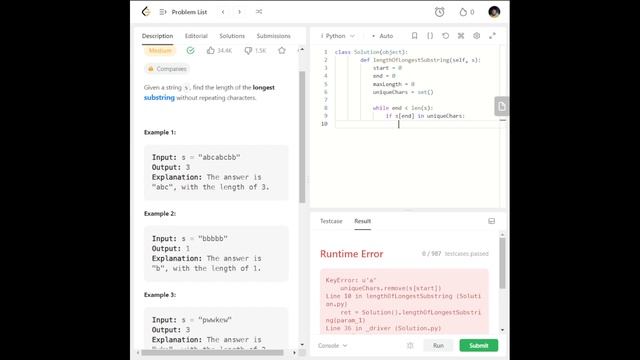Click the LeetCode logo icon
This screenshot has width=640, height=360.
(x=146, y=12)
